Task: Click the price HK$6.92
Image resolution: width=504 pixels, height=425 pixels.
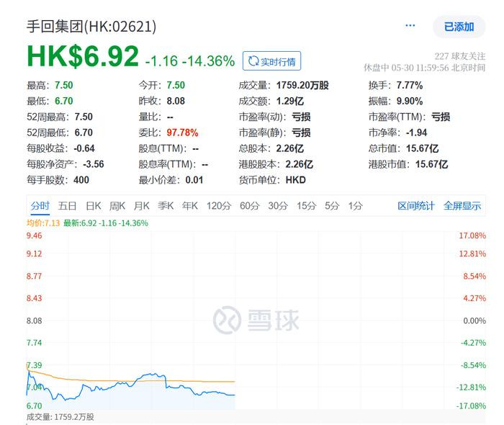Action: coord(83,57)
